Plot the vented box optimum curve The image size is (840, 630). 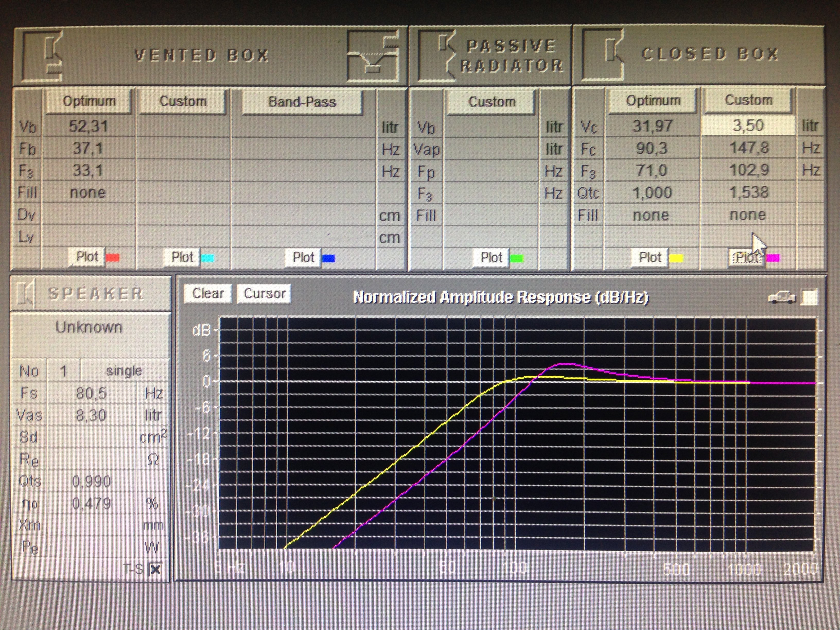[x=87, y=257]
